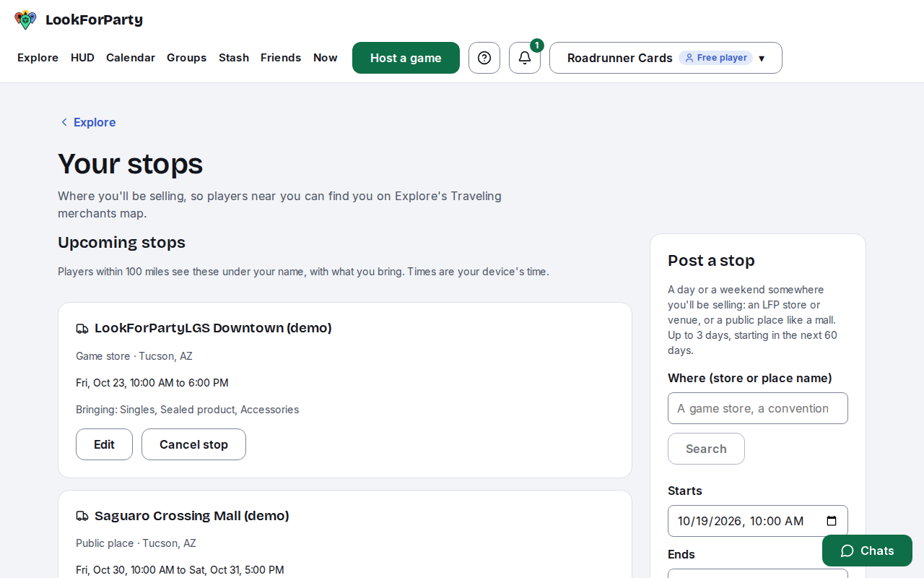This screenshot has width=924, height=578.
Task: Expand the Roadrunner Cards account dropdown arrow
Action: (762, 59)
